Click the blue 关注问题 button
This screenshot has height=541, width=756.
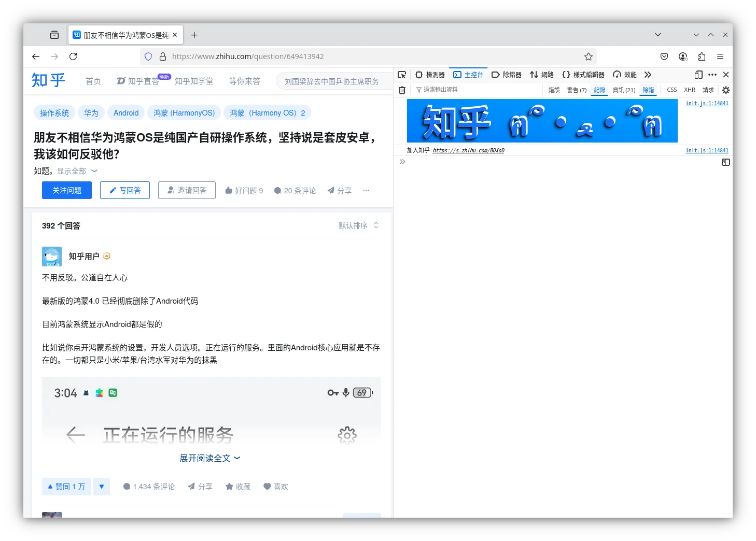coord(67,190)
